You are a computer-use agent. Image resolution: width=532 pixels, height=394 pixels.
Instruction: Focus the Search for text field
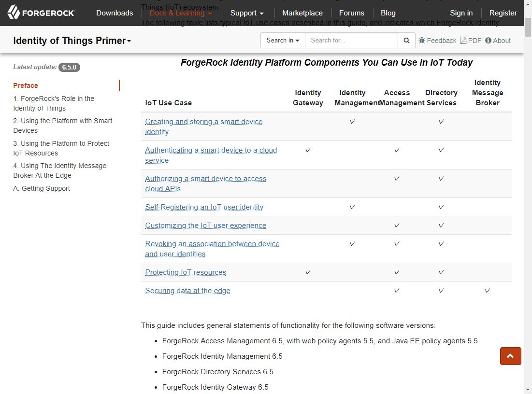pos(351,41)
